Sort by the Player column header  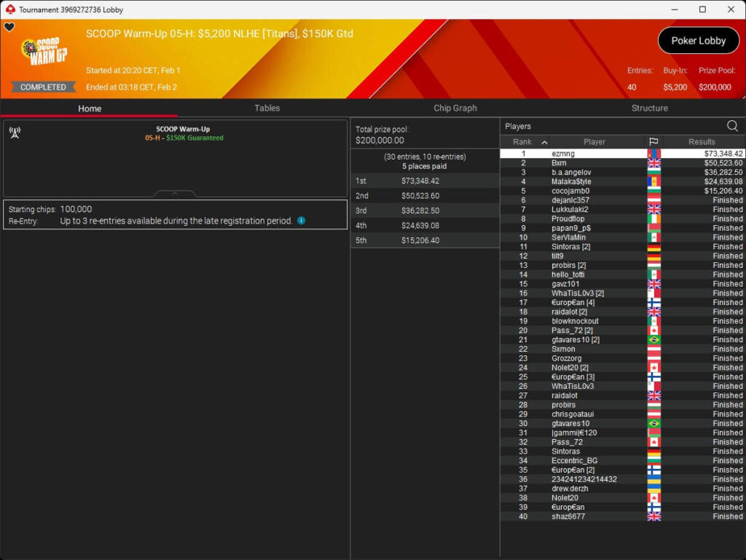pos(594,142)
